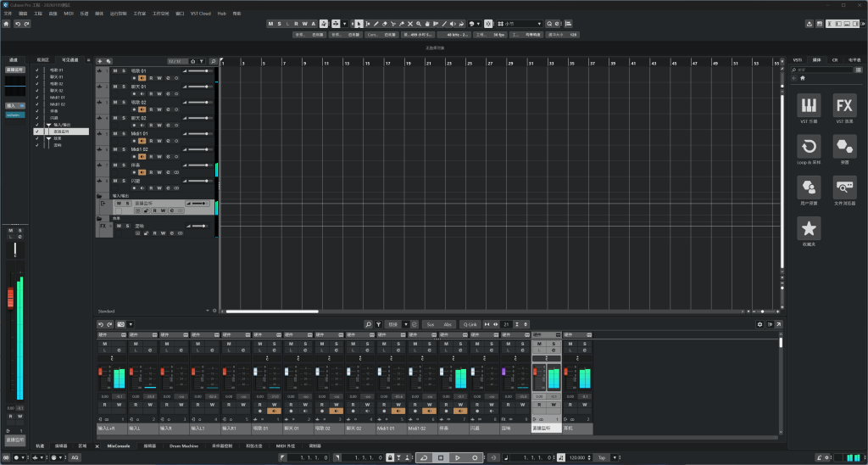Click the Sus button in MixConsole toolbar

click(430, 324)
